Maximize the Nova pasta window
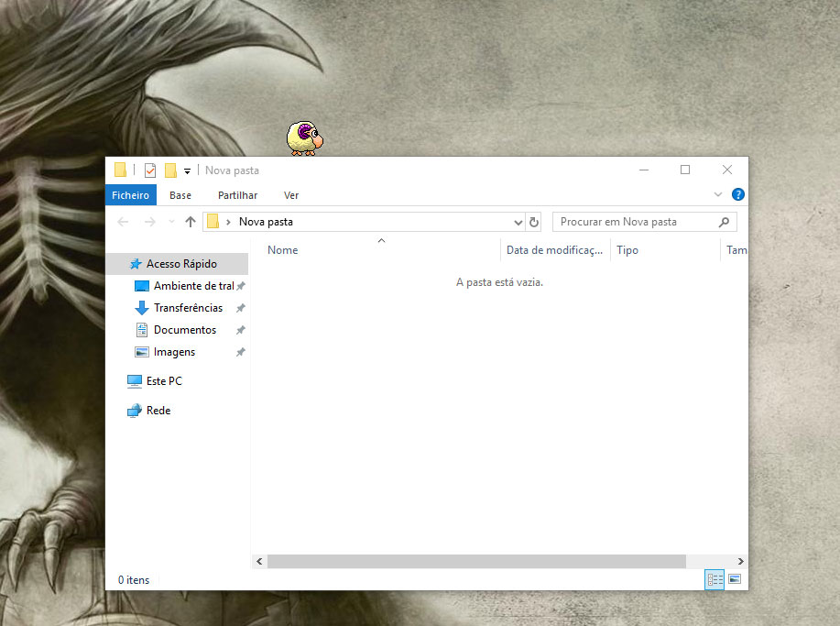This screenshot has height=626, width=840. coord(685,170)
